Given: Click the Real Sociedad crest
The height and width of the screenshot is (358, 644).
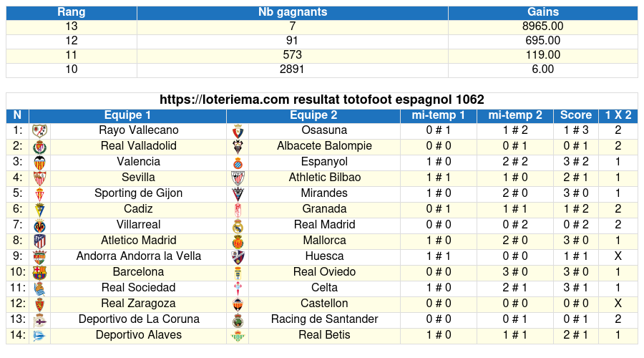Looking at the screenshot, I should 40,289.
